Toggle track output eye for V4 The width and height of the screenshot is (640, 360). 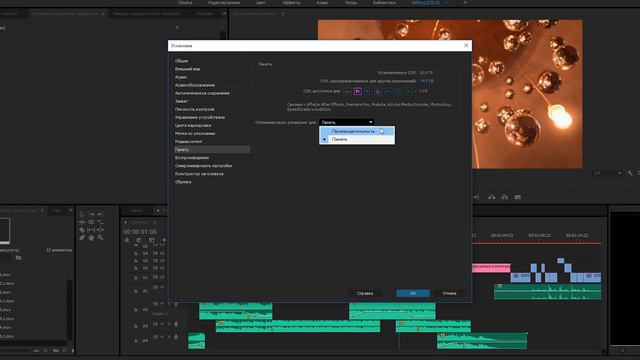point(162,253)
